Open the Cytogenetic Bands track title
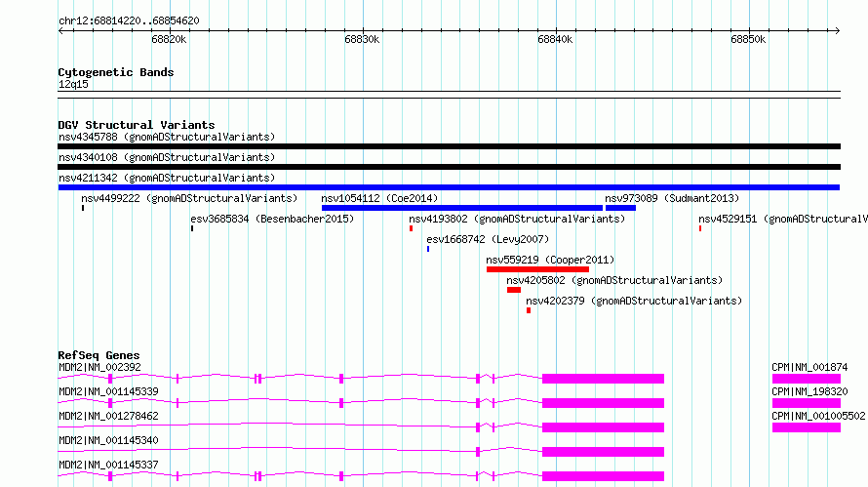The image size is (868, 487). pyautogui.click(x=116, y=72)
